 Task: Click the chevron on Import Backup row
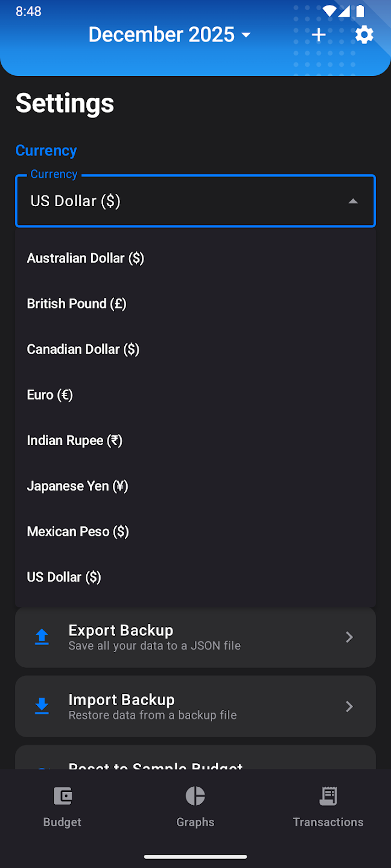pos(349,706)
